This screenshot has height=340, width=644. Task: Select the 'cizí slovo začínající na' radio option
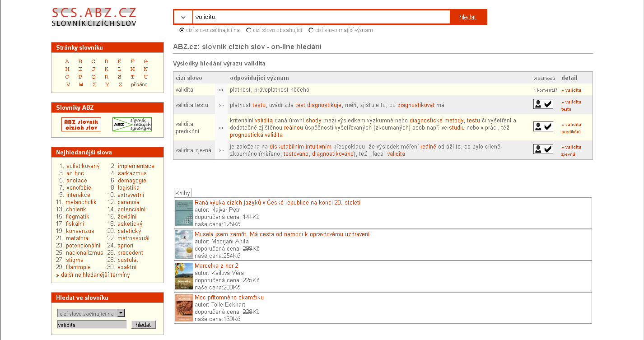[x=182, y=30]
